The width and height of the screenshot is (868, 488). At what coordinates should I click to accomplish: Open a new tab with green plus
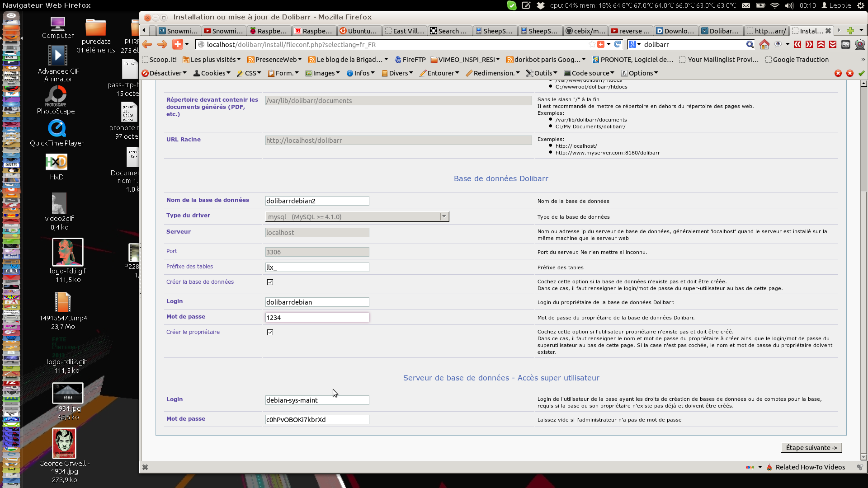[850, 31]
